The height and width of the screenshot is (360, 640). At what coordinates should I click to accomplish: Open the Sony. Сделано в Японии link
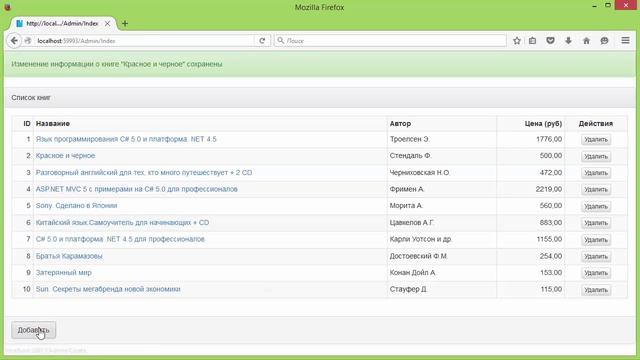(x=76, y=205)
